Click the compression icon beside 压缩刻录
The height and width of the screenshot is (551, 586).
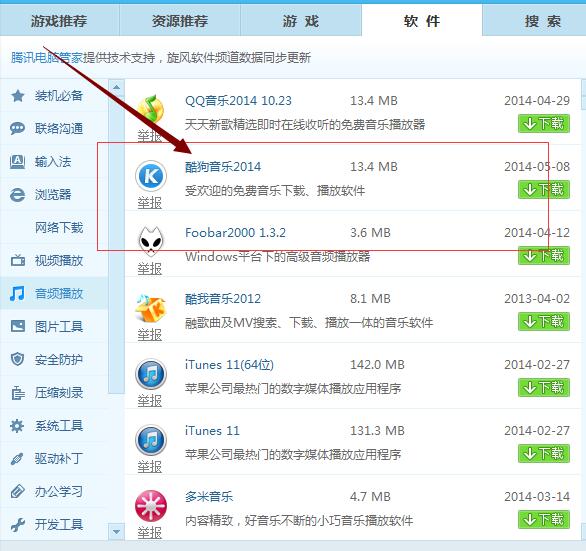(18, 393)
